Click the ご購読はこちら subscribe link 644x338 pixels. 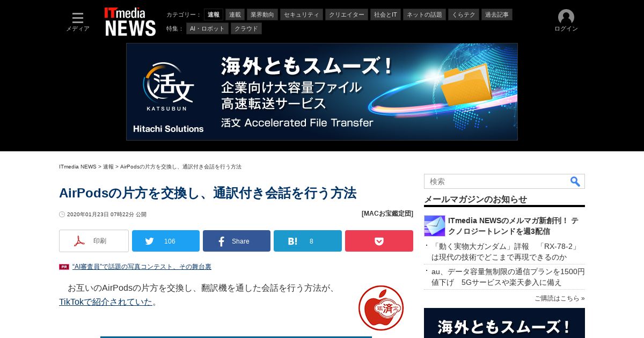(560, 298)
